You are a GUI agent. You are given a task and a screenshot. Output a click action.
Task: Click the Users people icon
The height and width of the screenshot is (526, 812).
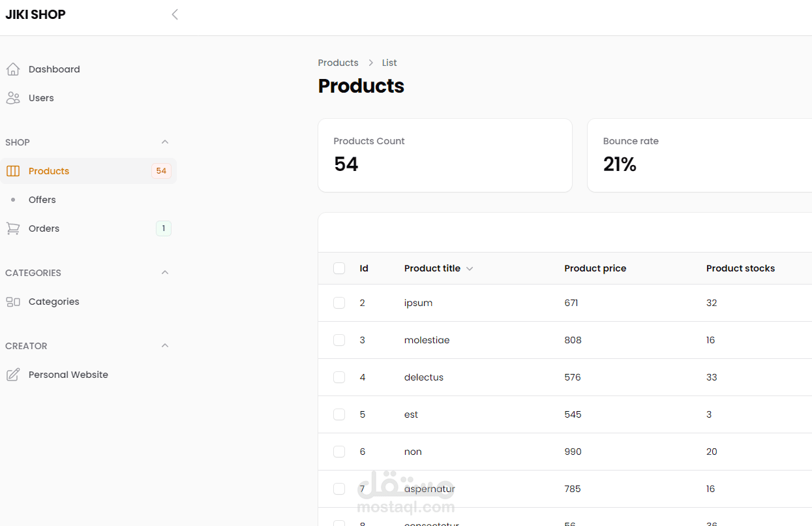pyautogui.click(x=12, y=98)
